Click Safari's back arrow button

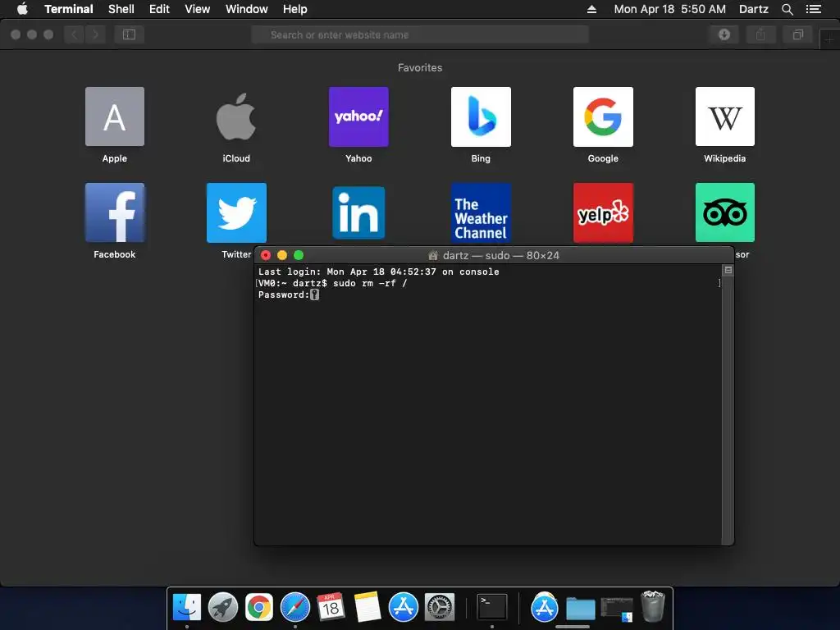(x=75, y=34)
